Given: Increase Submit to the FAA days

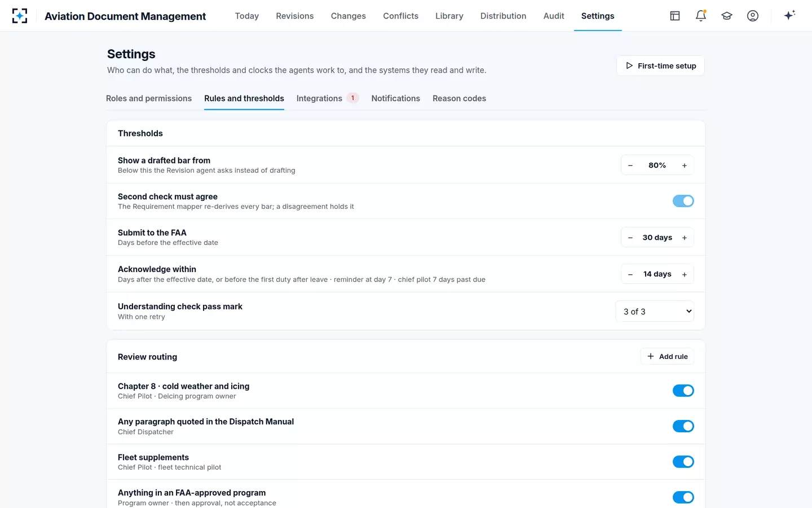Looking at the screenshot, I should [685, 238].
